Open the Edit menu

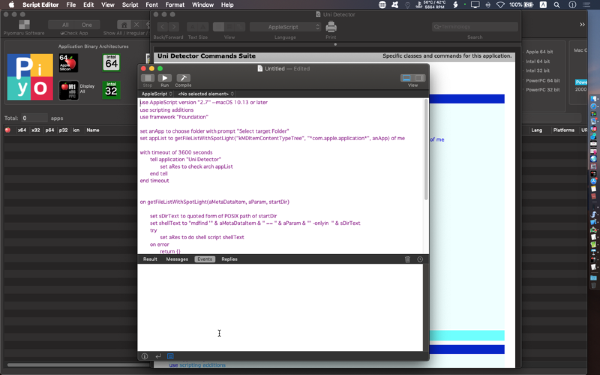(88, 5)
